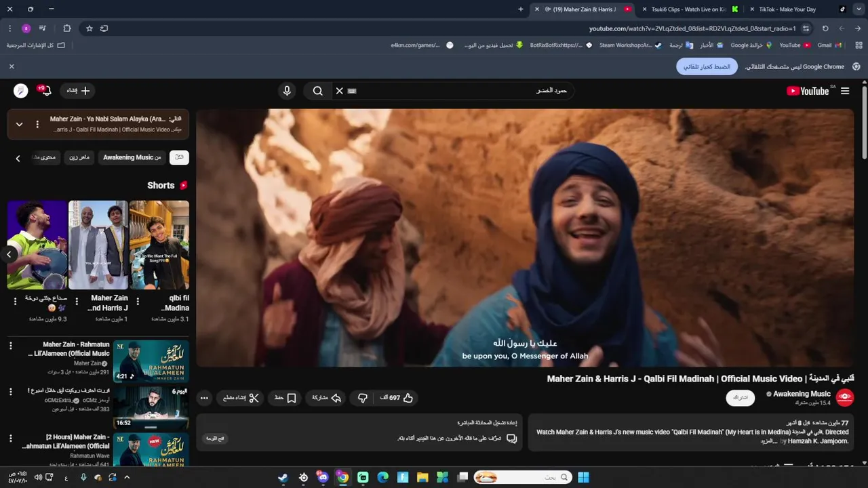
Task: Select the ماهر زين filter chip
Action: pyautogui.click(x=79, y=157)
